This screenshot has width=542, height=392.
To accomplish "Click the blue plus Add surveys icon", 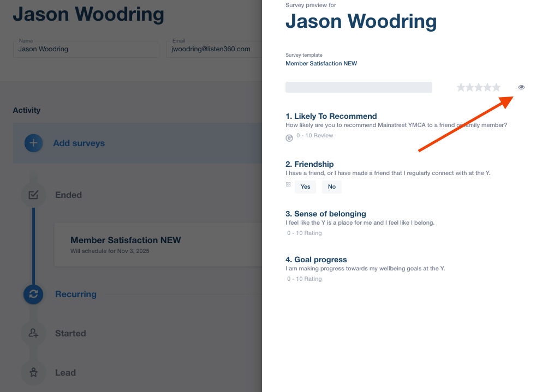I will click(33, 143).
